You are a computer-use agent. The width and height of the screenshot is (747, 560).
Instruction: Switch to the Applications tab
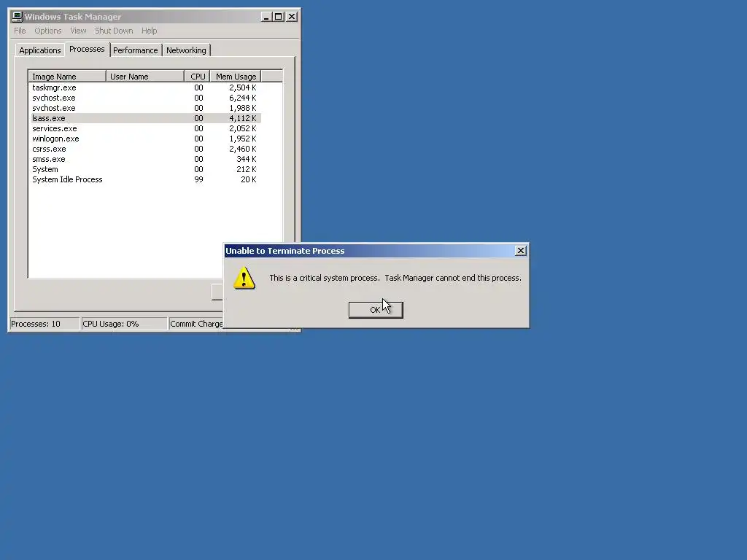coord(40,50)
